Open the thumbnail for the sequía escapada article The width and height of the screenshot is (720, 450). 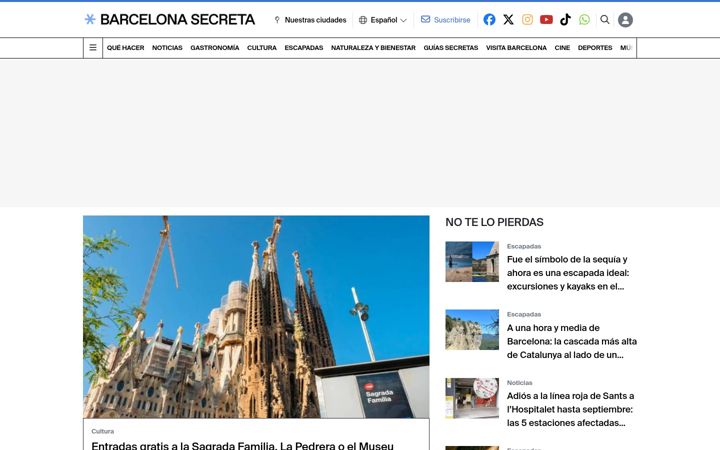pos(472,262)
